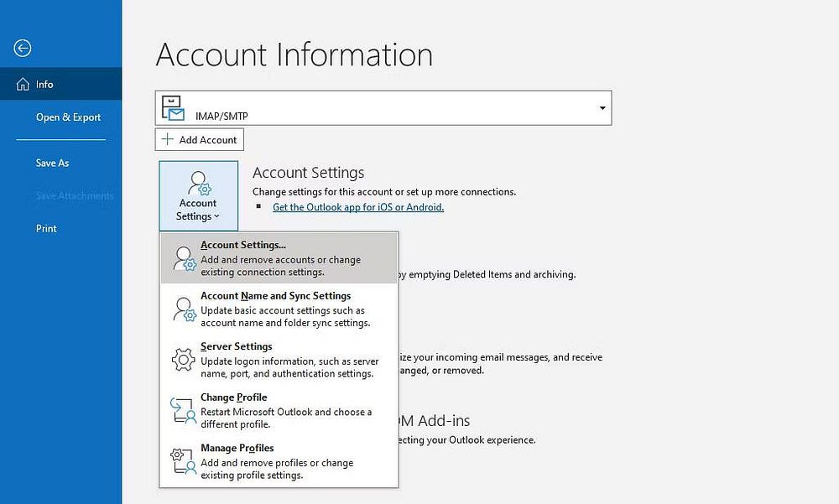Image resolution: width=839 pixels, height=504 pixels.
Task: Choose Account Name and Sync Settings
Action: [x=279, y=309]
